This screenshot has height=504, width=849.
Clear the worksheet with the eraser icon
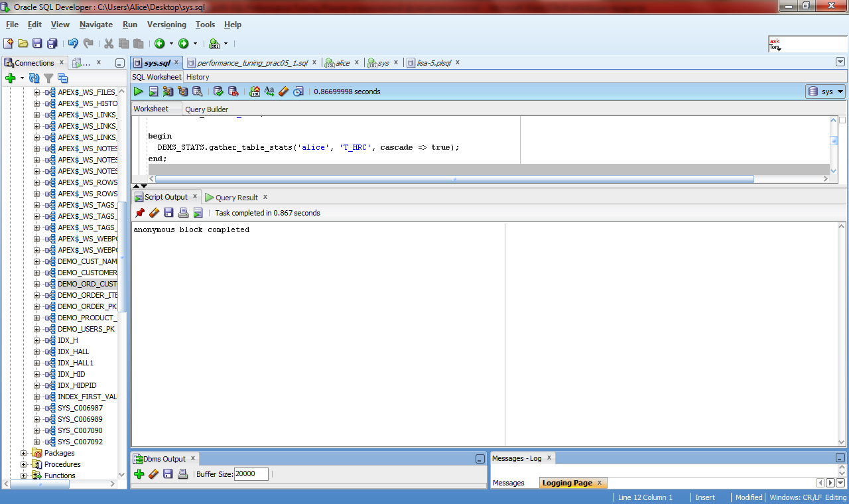[x=284, y=92]
